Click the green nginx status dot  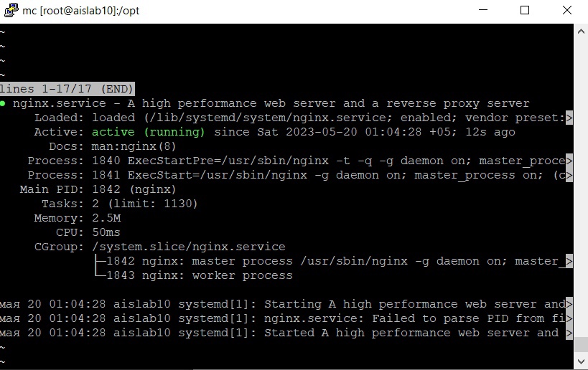(x=3, y=104)
